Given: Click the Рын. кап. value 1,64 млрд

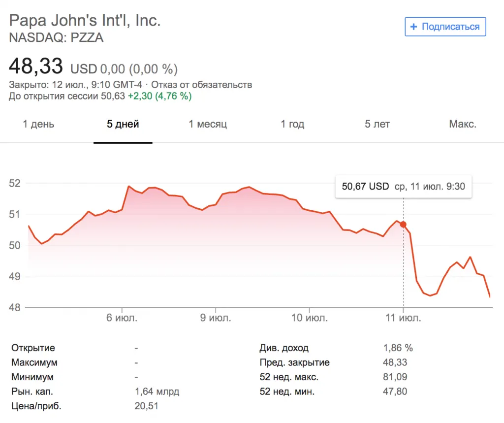Looking at the screenshot, I should coord(157,392).
